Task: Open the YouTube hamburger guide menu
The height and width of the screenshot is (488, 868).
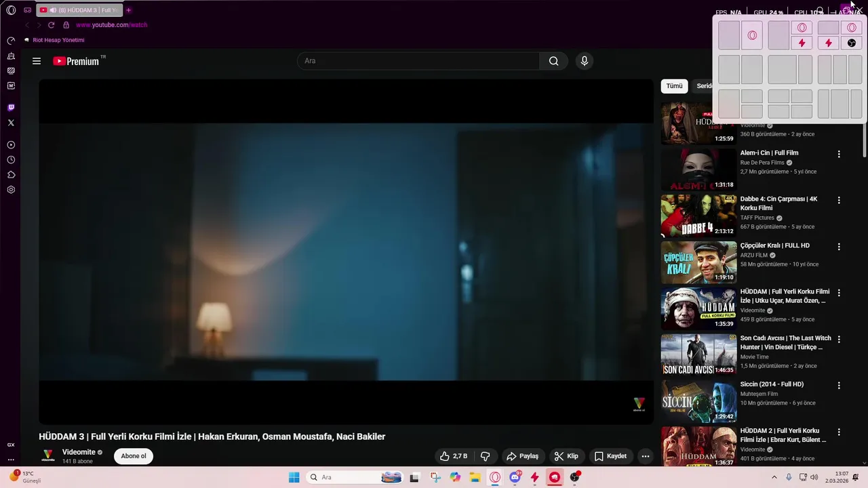Action: point(37,61)
